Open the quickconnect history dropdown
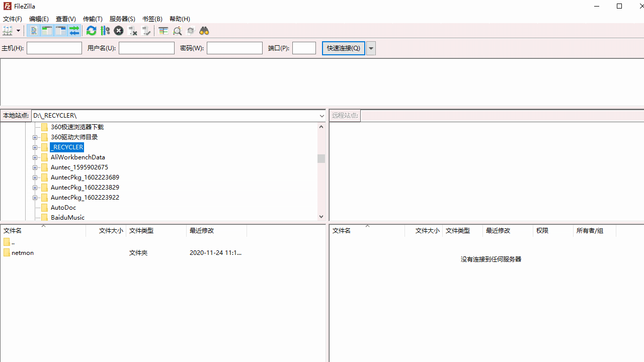644x362 pixels. [371, 48]
